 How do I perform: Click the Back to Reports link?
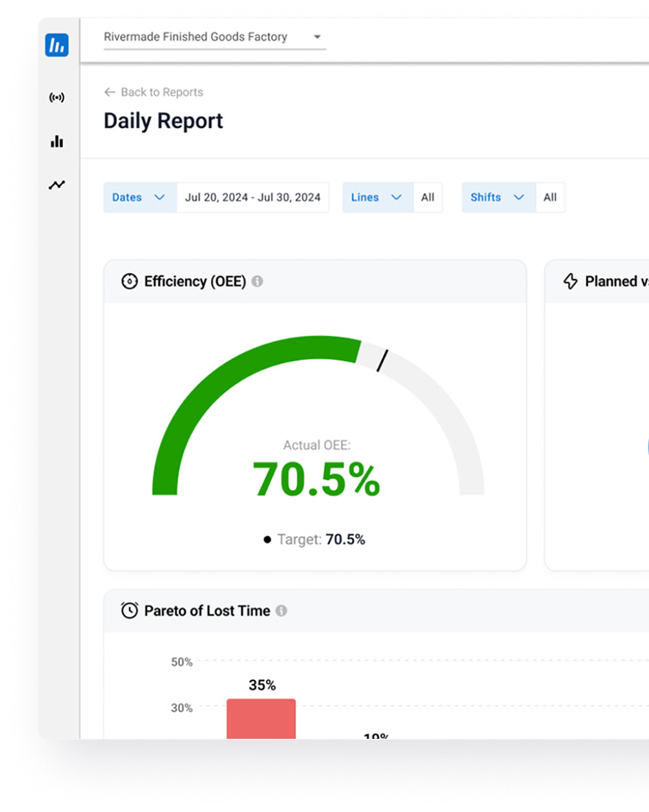coord(154,92)
